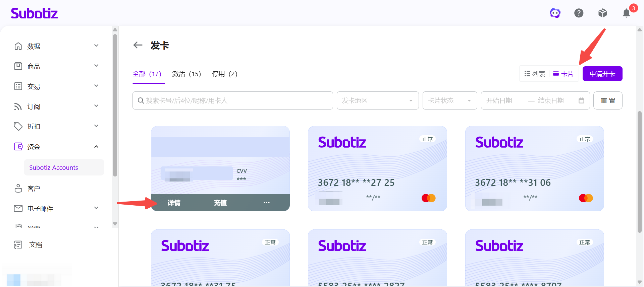Click the main page scrollbar thumb

pos(640,171)
